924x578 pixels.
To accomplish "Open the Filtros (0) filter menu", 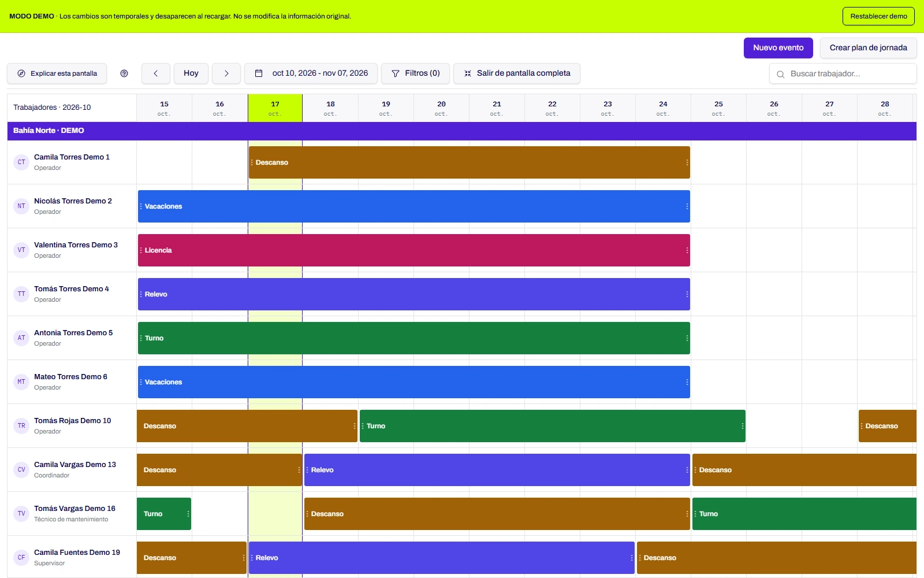I will click(x=416, y=73).
